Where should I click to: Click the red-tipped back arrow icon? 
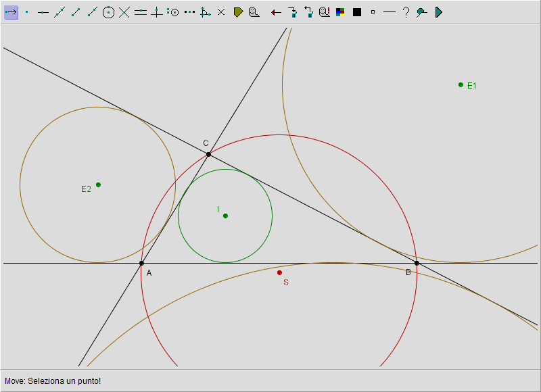click(276, 13)
